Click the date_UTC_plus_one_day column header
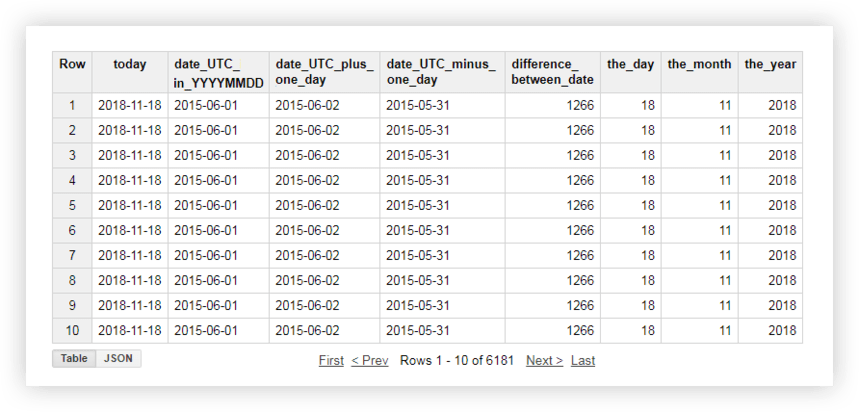 coord(324,72)
